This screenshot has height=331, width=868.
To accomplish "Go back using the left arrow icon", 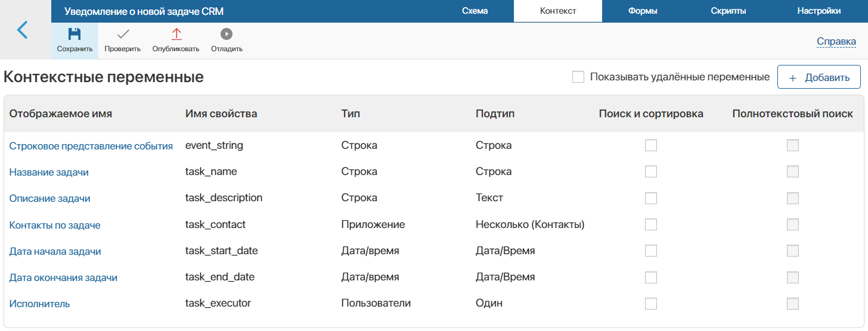I will click(x=23, y=30).
